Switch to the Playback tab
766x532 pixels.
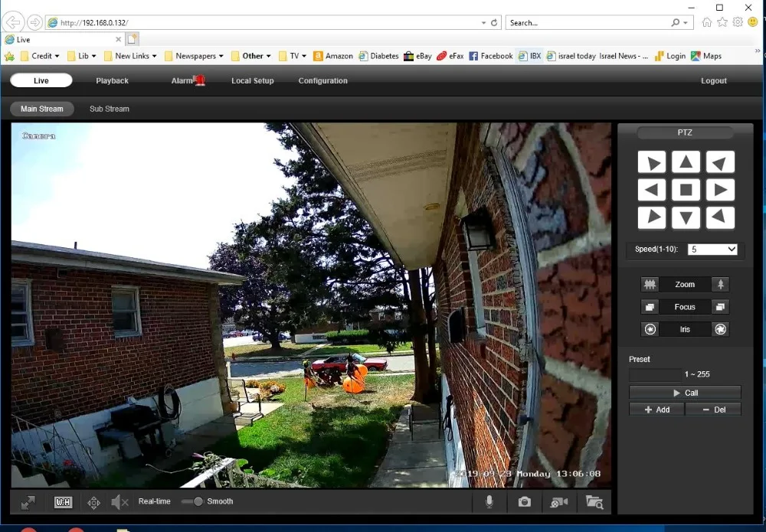[112, 80]
